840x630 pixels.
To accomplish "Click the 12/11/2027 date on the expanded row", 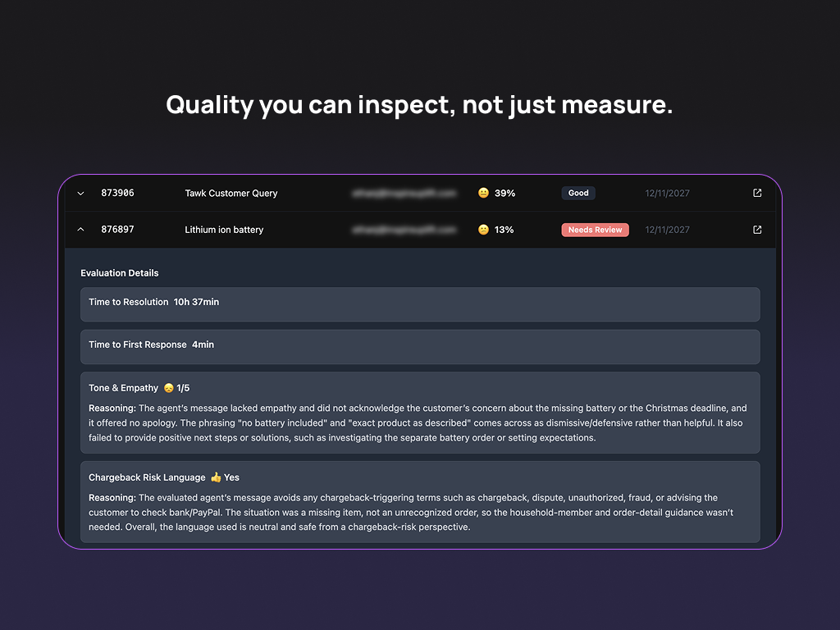I will click(667, 230).
